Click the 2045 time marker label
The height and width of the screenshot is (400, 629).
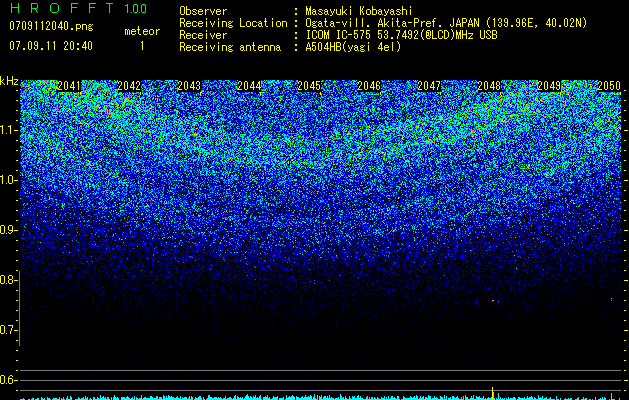pos(309,86)
